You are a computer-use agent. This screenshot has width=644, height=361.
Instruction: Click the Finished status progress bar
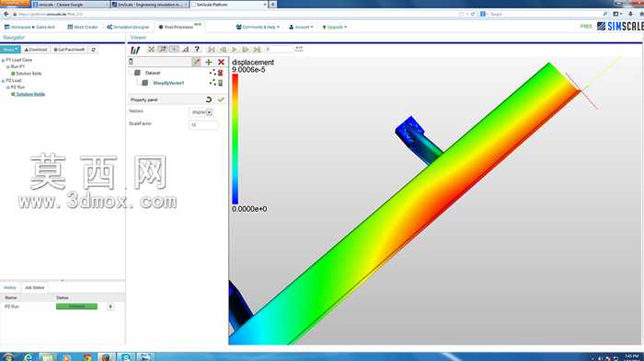pyautogui.click(x=76, y=307)
